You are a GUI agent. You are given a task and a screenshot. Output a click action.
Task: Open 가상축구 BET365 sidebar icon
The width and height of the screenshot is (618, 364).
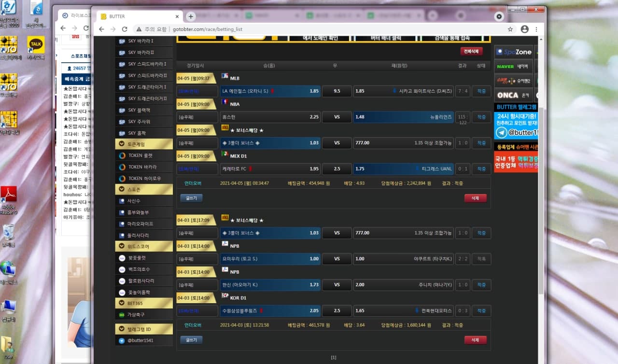pyautogui.click(x=122, y=315)
